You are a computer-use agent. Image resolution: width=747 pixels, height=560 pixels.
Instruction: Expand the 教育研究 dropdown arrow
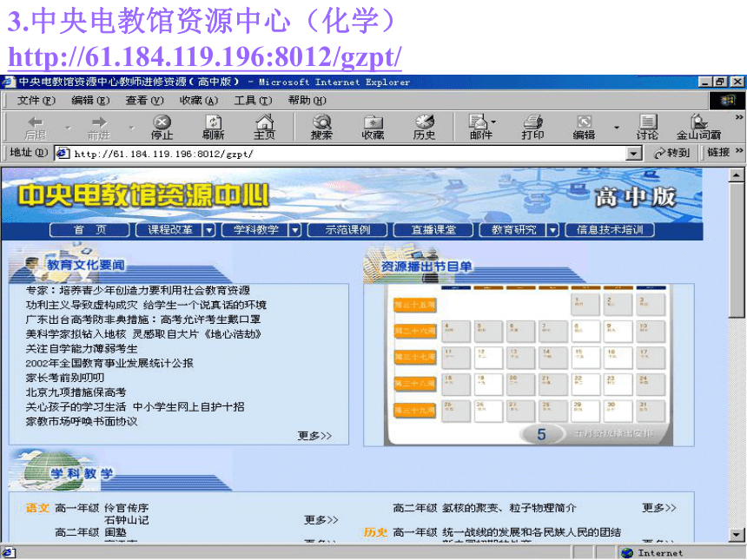coord(552,230)
